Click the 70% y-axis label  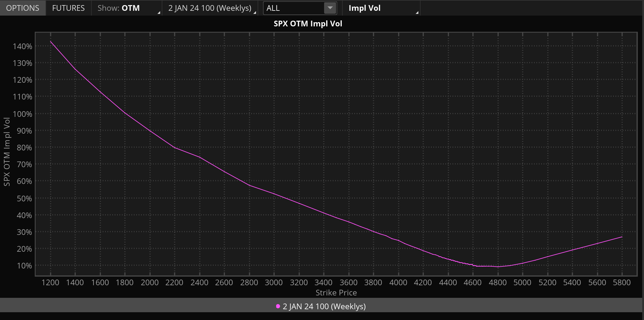(24, 164)
